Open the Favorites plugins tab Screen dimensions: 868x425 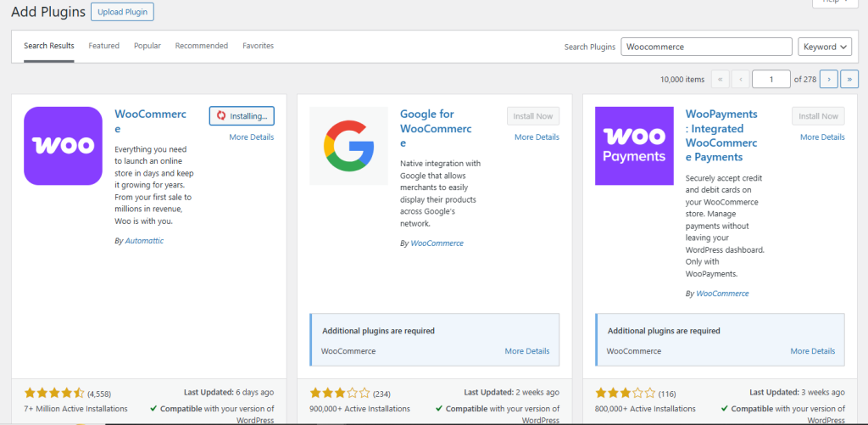click(258, 46)
